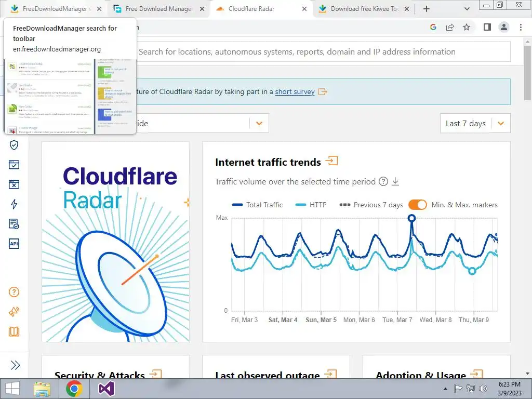Click the network tray icon
This screenshot has height=399, width=532.
coord(471,389)
